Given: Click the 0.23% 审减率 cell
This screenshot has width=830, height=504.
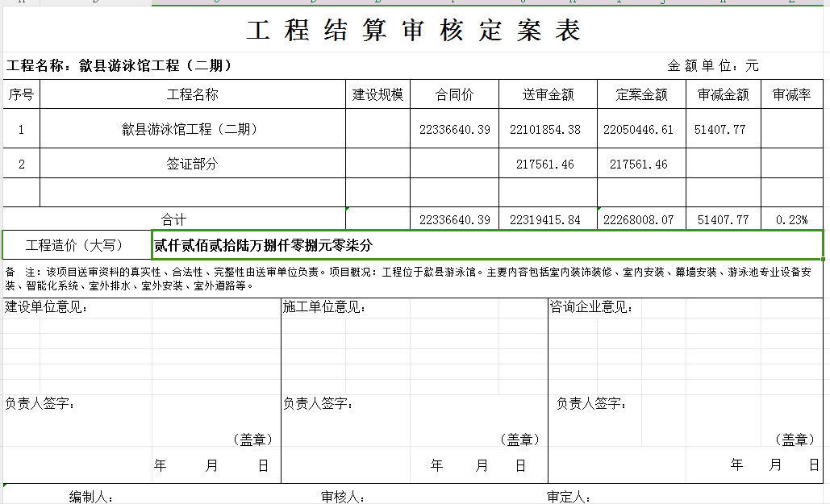Looking at the screenshot, I should tap(791, 219).
